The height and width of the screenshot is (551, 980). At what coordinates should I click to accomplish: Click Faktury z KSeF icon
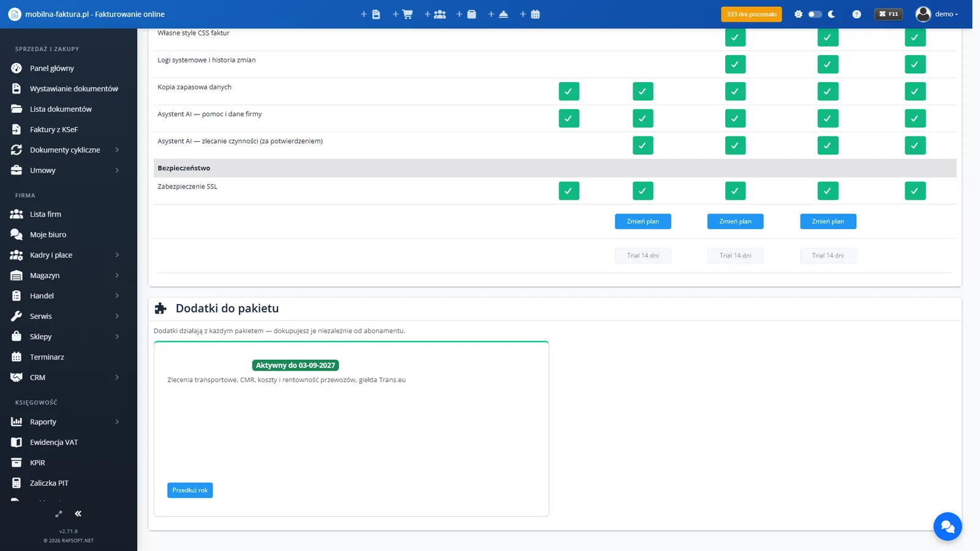(17, 129)
